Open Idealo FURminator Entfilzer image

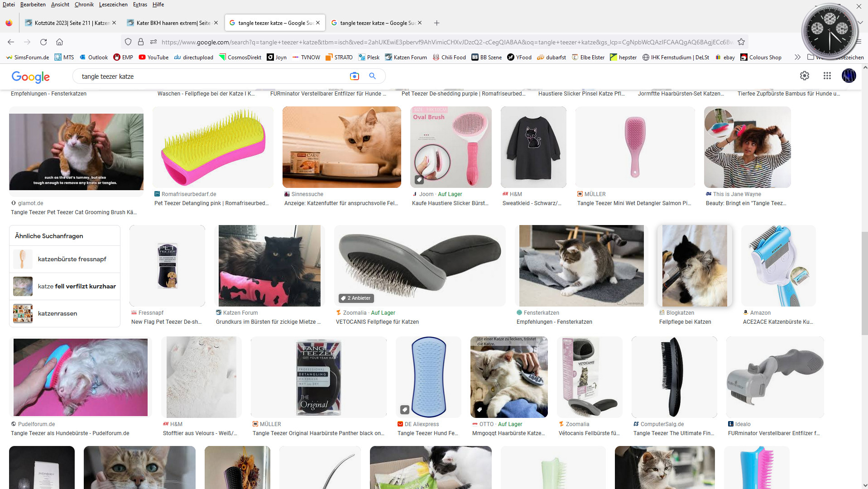pyautogui.click(x=775, y=377)
